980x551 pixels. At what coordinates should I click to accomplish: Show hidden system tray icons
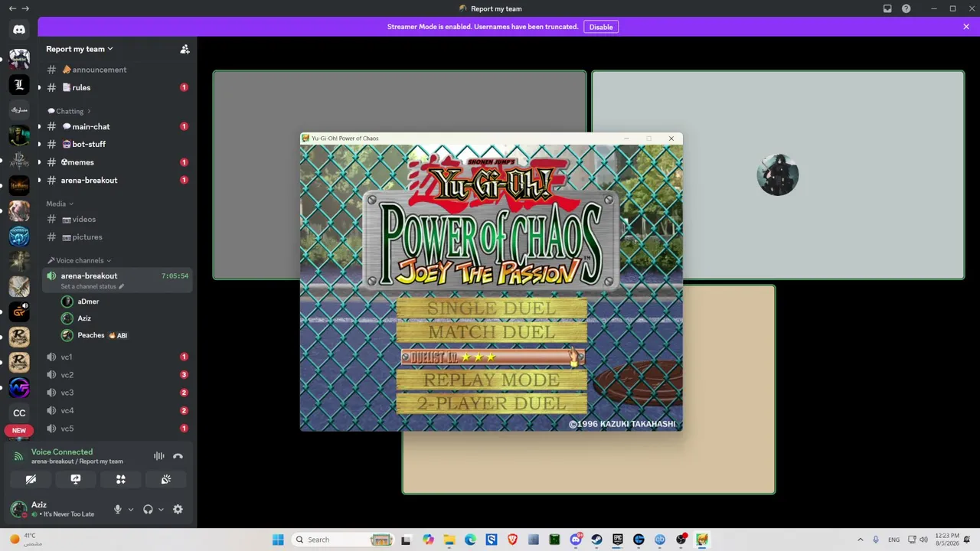(860, 540)
